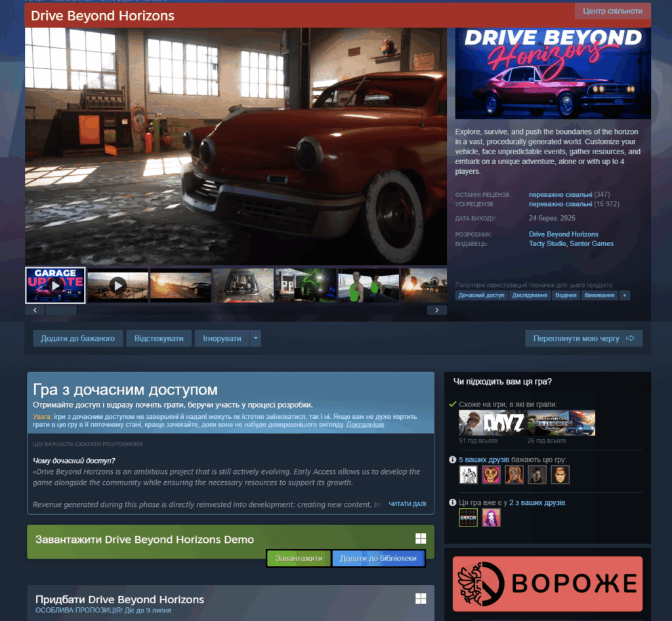Open the Doomguy face friend avatar
Screen dimensions: 672x621
point(560,475)
